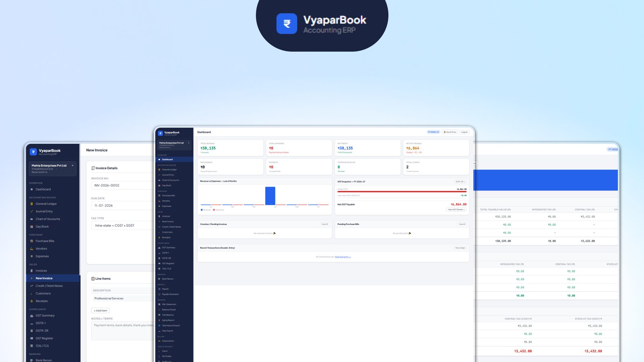Screen dimensions: 644x362
Task: Click the Customers icon in the New Invoice window
Action: (32, 294)
